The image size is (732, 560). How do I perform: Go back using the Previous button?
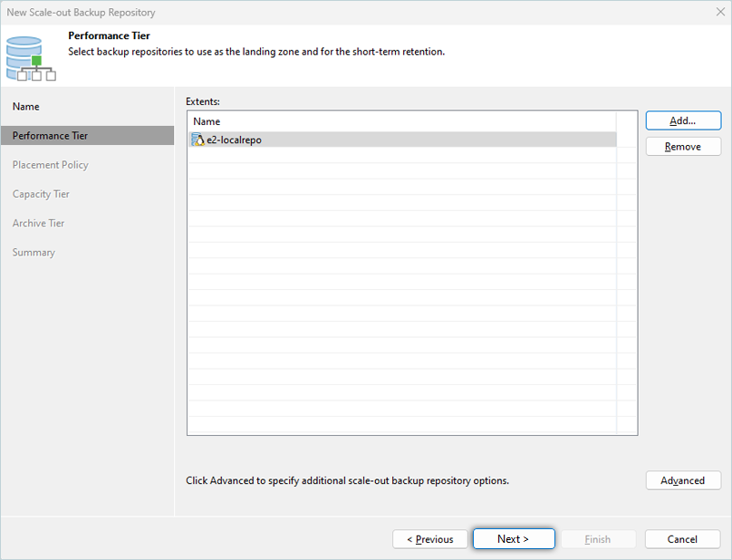429,539
